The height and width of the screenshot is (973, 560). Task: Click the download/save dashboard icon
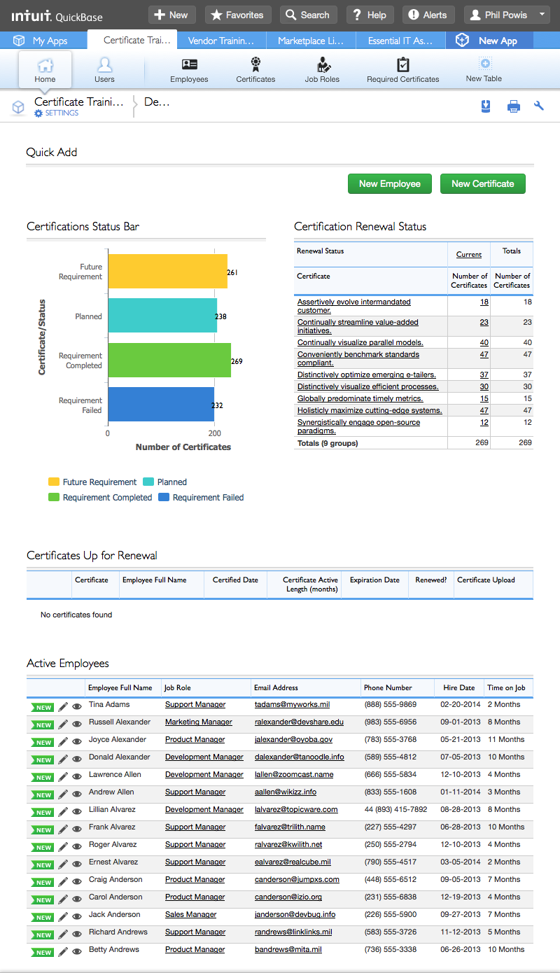tap(486, 106)
